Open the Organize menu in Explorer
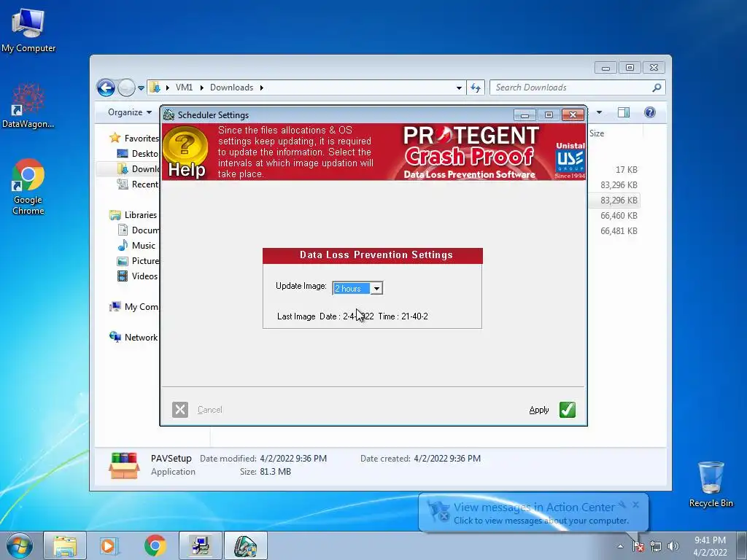 pyautogui.click(x=130, y=112)
